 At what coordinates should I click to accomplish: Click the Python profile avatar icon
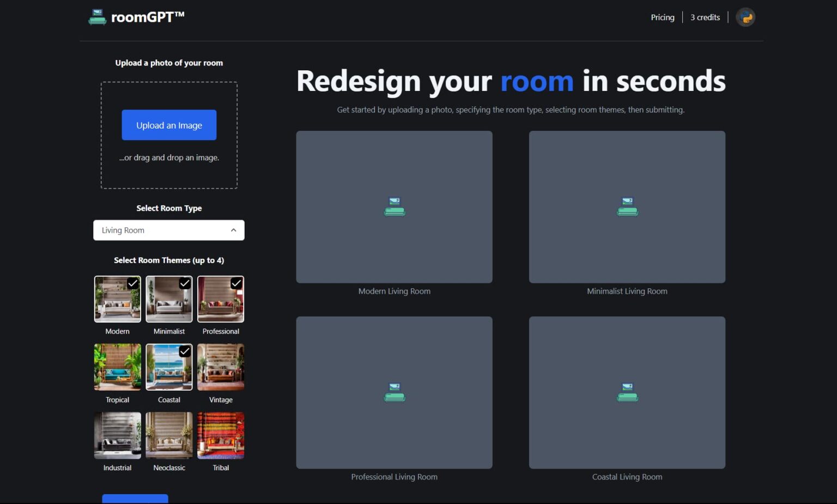[x=745, y=17]
